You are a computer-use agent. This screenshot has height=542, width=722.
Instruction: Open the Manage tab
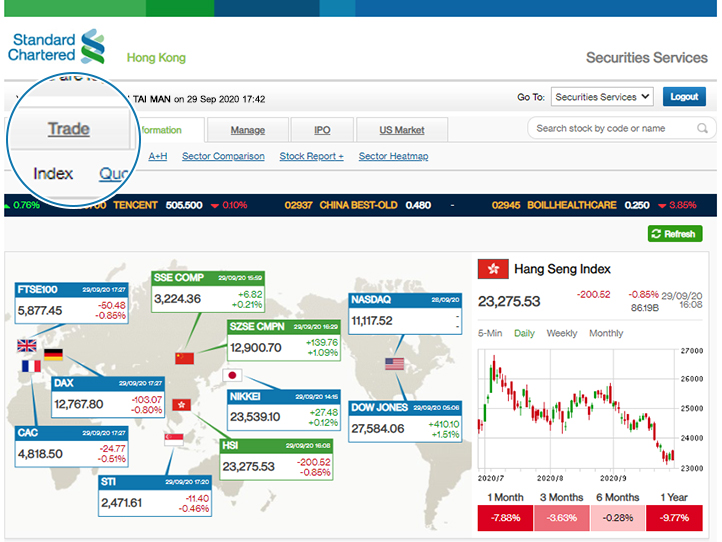pos(248,130)
